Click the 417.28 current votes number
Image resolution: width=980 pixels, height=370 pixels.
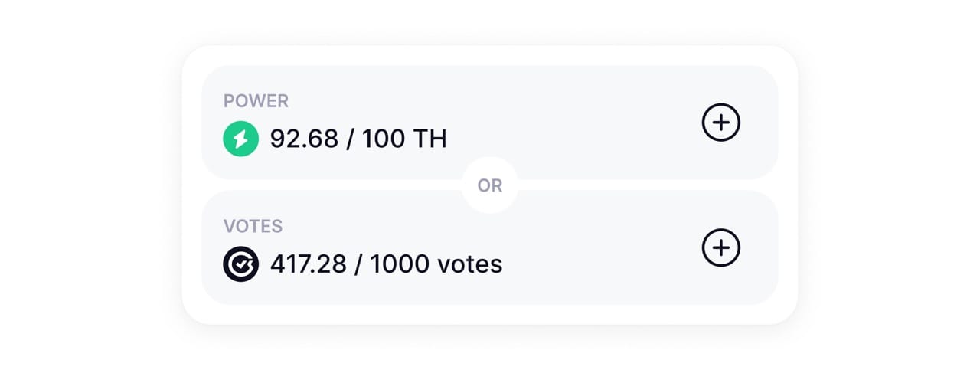(308, 264)
